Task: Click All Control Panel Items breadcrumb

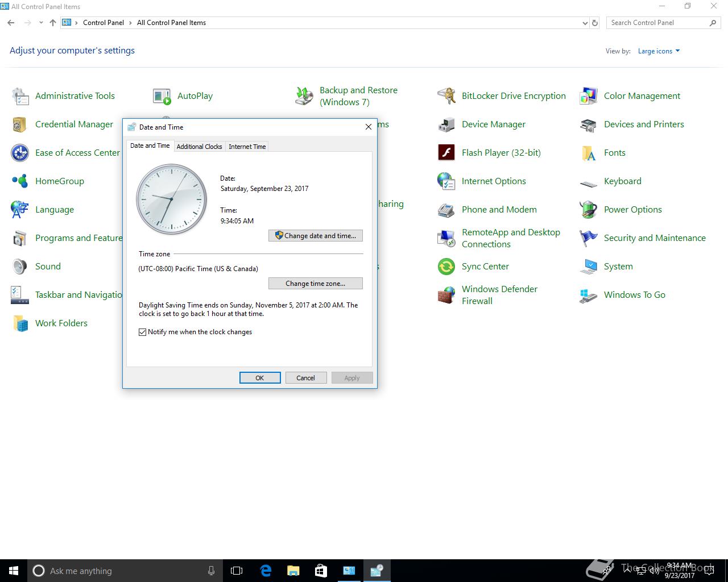Action: [x=171, y=23]
